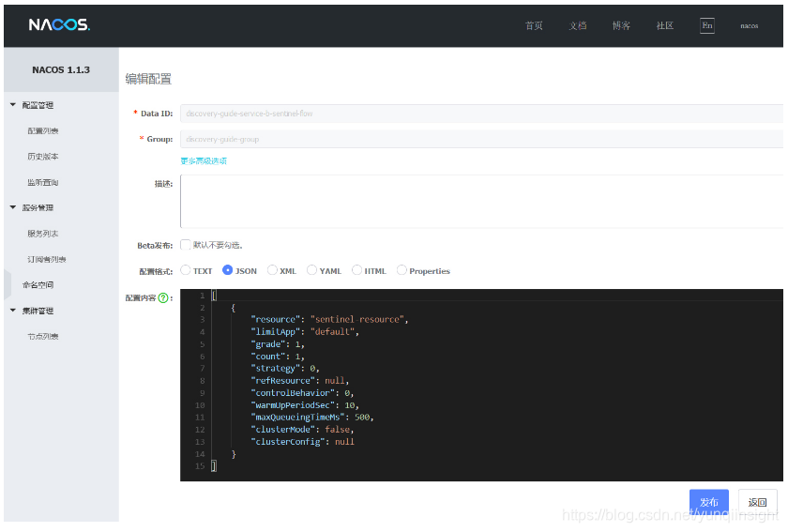The image size is (788, 532).
Task: Click the 发布 publish button
Action: (x=708, y=502)
